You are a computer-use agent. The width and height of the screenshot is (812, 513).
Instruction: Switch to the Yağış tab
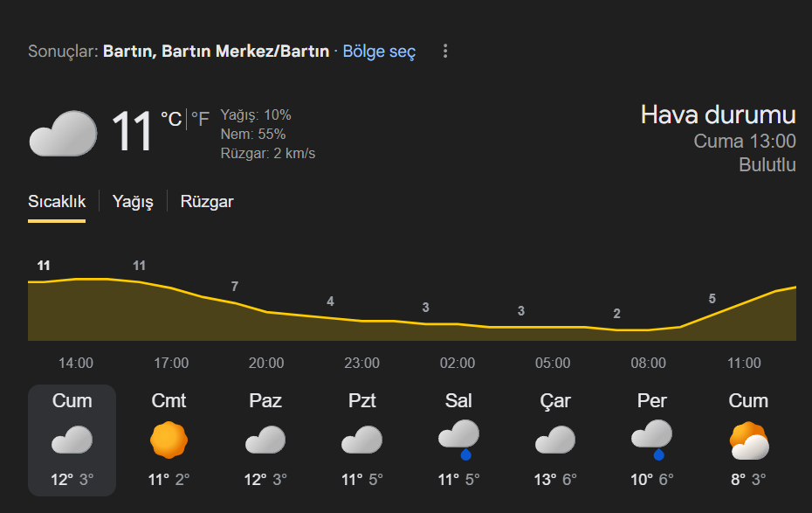coord(133,202)
